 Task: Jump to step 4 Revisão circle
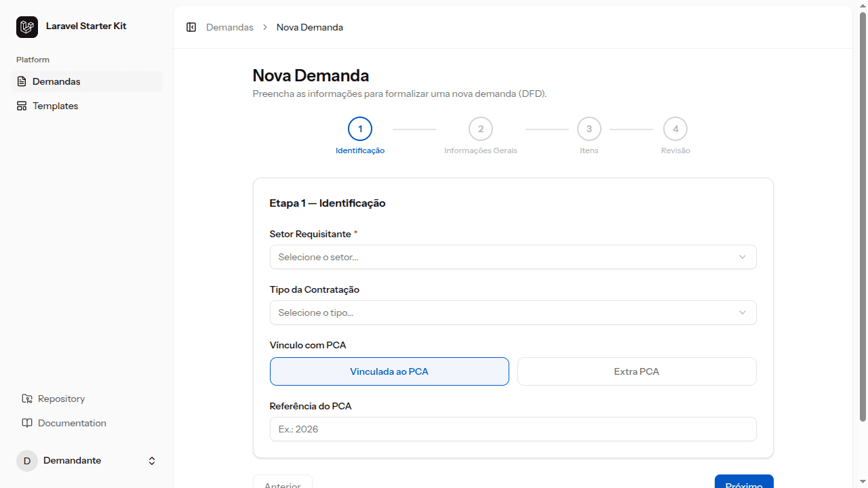675,129
